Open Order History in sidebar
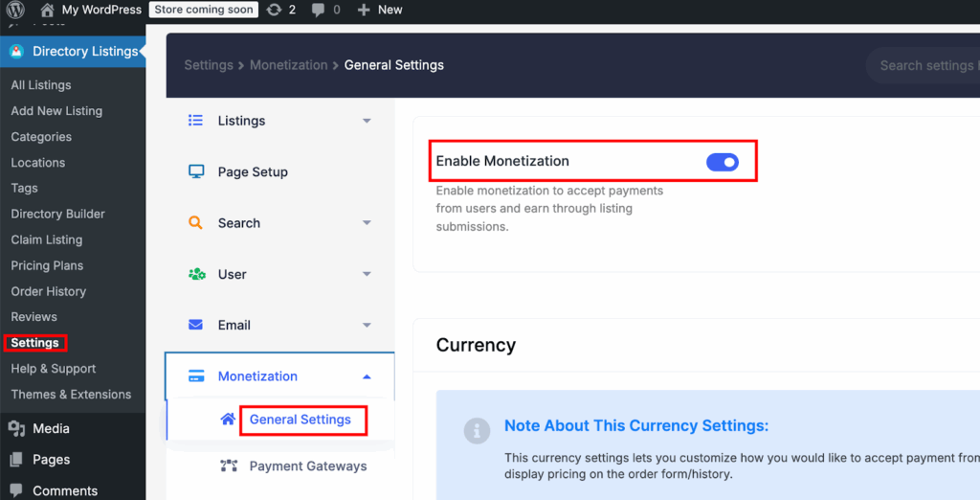 (48, 291)
